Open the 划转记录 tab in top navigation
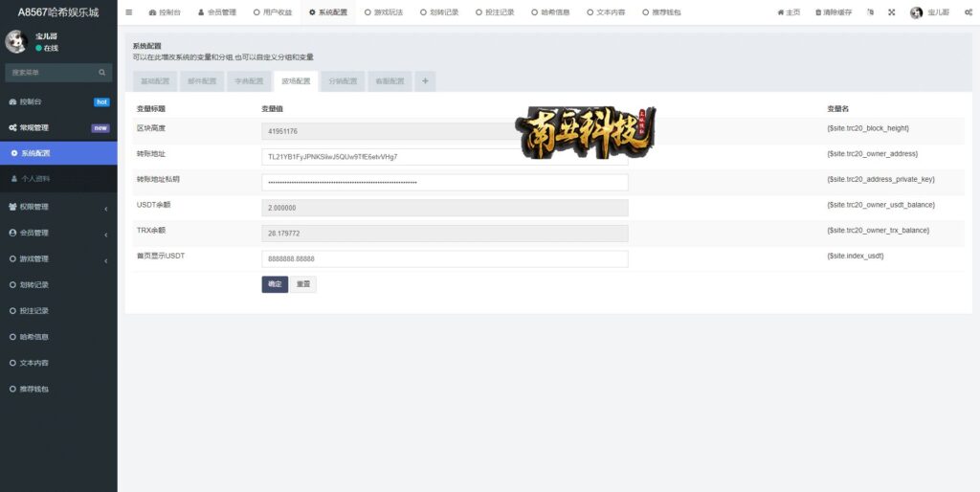This screenshot has width=980, height=492. click(x=439, y=12)
